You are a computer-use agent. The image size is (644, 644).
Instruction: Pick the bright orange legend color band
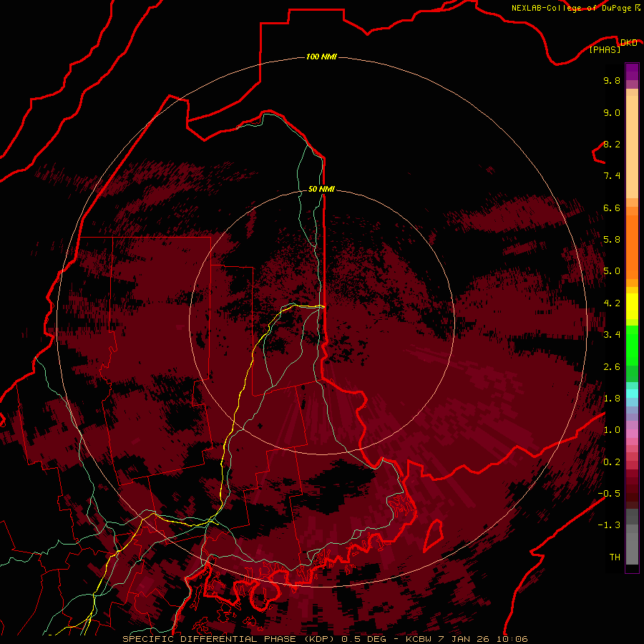(632, 246)
